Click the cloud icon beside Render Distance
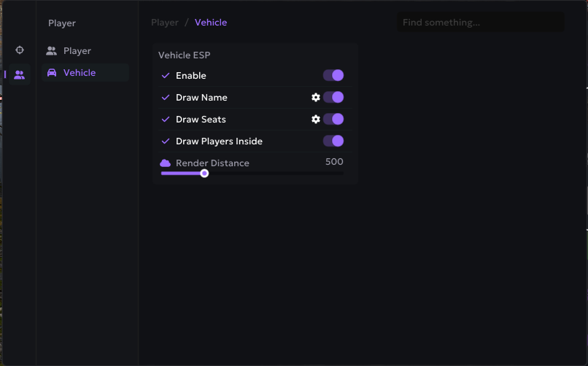 coord(165,163)
